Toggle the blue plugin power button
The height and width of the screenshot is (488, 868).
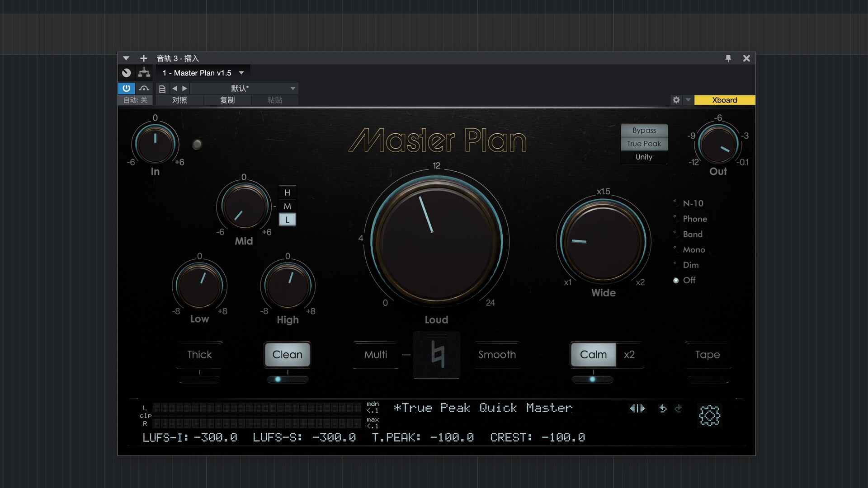(127, 89)
